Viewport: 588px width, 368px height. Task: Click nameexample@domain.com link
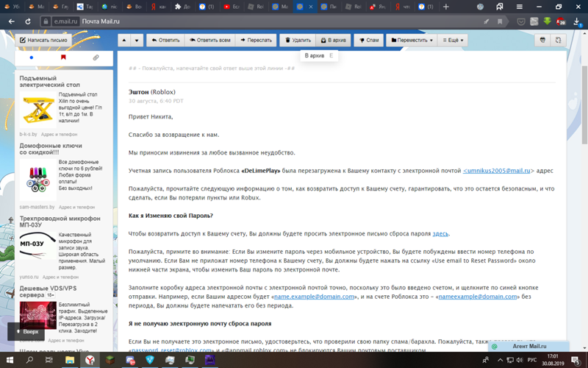(477, 297)
